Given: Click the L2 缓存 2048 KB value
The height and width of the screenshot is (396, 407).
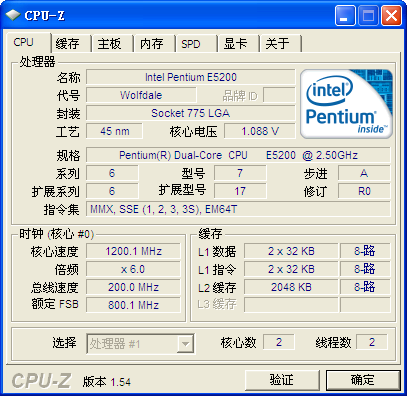Looking at the screenshot, I should point(291,287).
